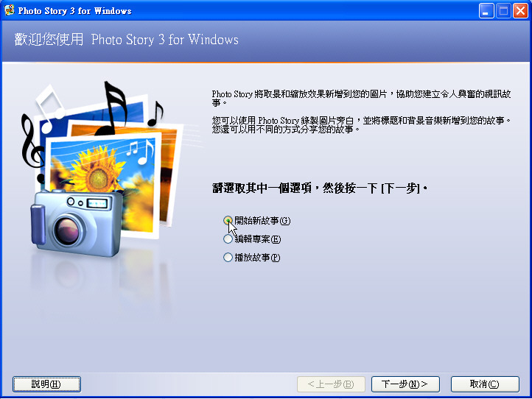The image size is (532, 399).
Task: Select the 開始新故事 radio option
Action: (228, 220)
